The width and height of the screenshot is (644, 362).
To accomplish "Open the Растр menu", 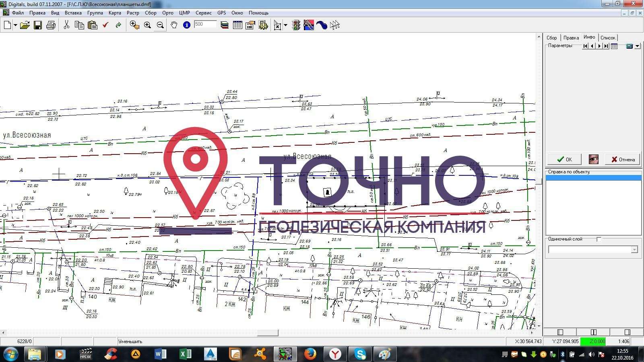I will tap(133, 13).
